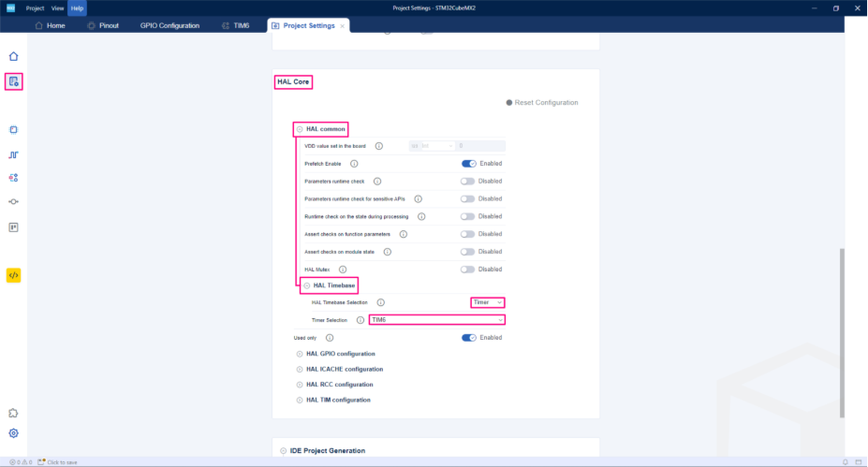Show info for Assert checks on function parameters
The width and height of the screenshot is (868, 467).
(x=404, y=234)
